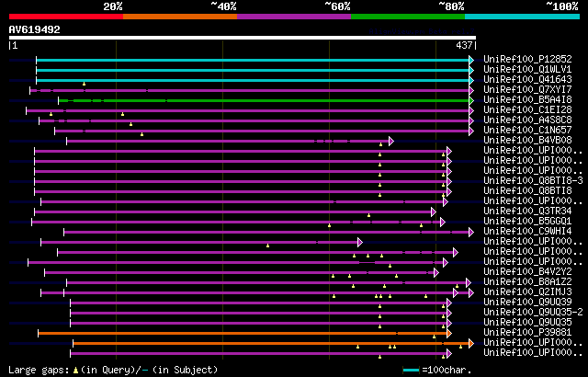This screenshot has width=588, height=377.
Task: Click the purple alignment bar for Q3TR34
Action: (x=232, y=211)
